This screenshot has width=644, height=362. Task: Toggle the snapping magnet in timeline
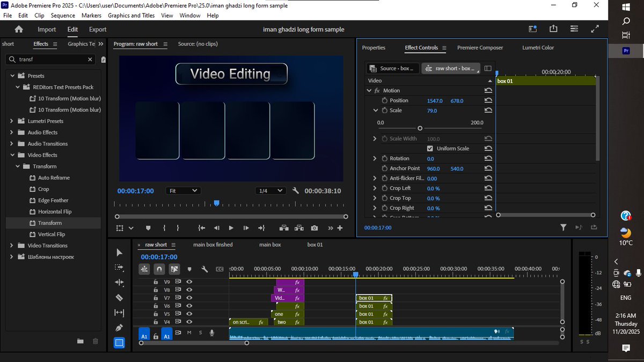click(159, 269)
